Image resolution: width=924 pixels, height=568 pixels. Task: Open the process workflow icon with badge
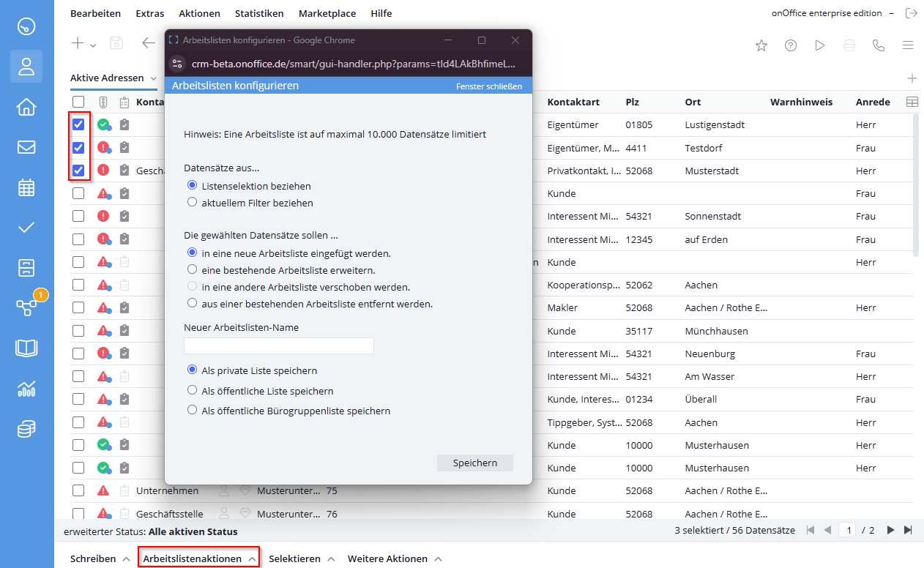point(28,306)
